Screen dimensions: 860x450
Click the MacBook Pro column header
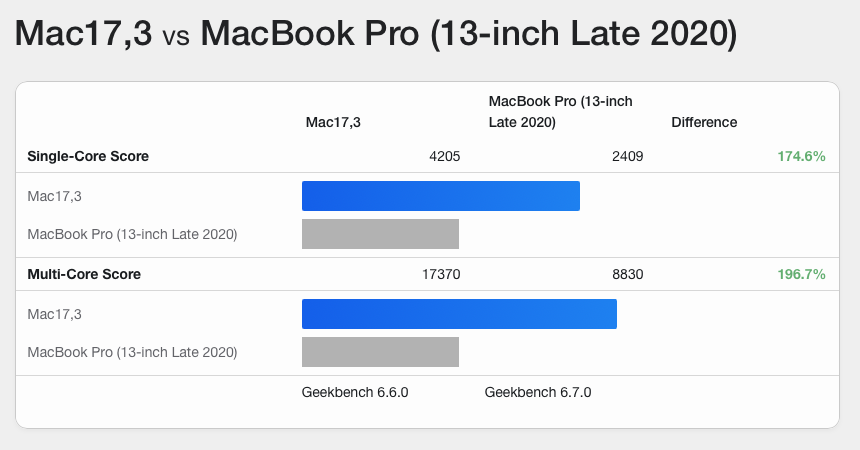point(559,112)
